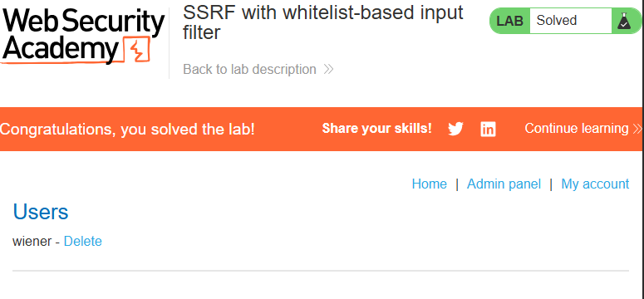Go to the Home page

[x=430, y=184]
